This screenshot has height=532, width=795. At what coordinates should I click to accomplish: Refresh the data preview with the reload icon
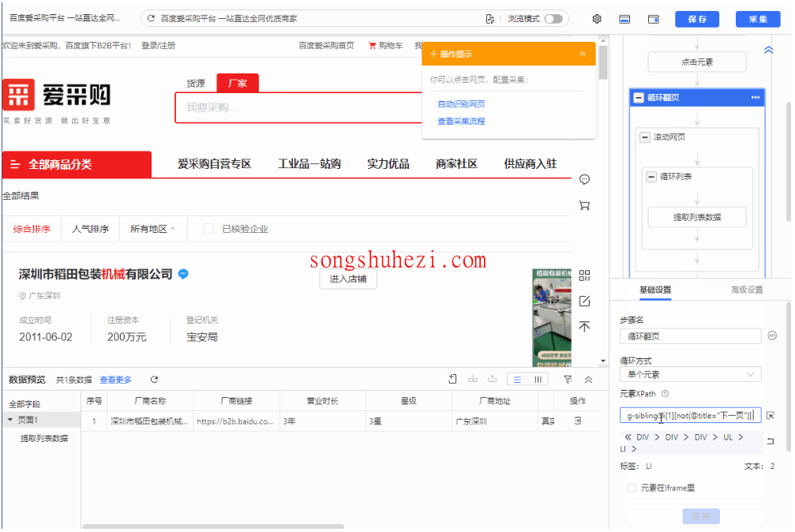coord(154,380)
